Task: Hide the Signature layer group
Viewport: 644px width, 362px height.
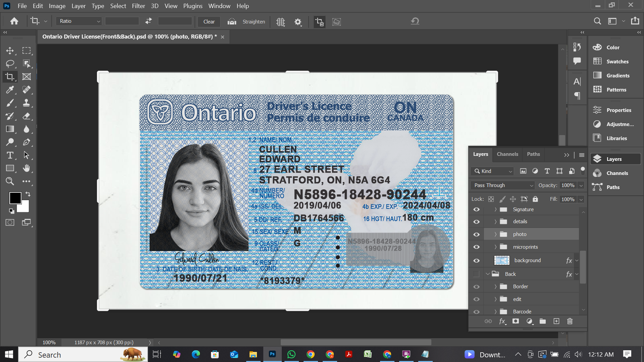Action: click(477, 210)
